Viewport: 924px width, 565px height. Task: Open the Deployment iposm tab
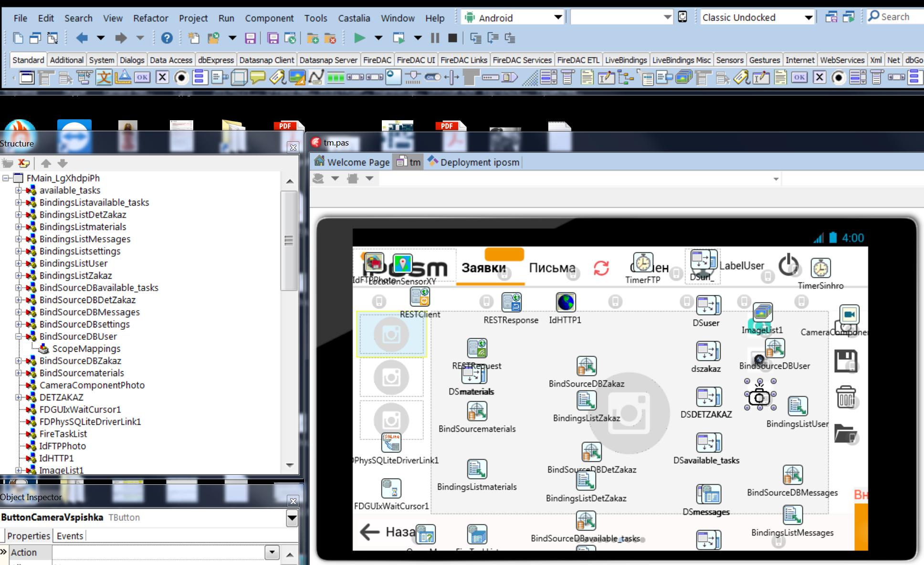click(473, 162)
